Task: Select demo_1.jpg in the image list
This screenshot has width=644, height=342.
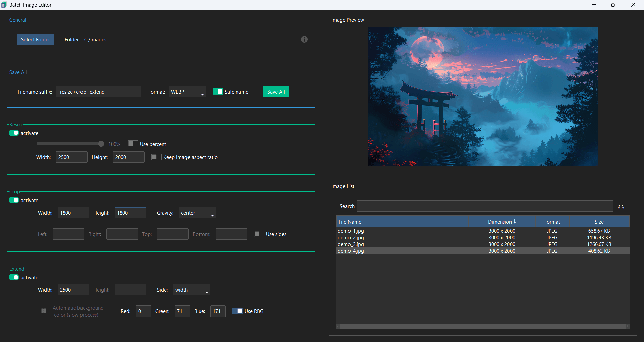Action: [x=483, y=231]
